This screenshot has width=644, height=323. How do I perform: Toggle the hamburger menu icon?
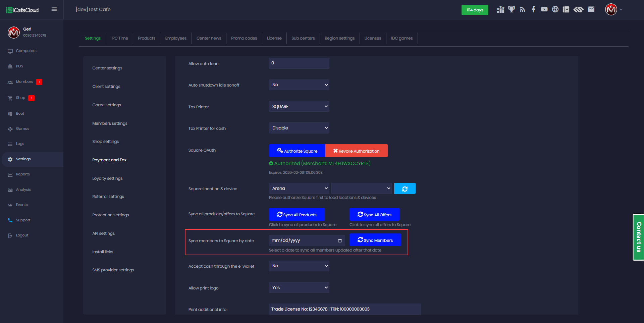coord(54,9)
